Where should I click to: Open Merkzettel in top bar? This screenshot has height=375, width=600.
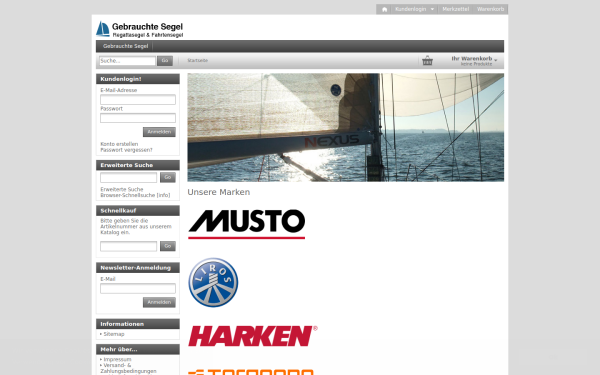455,9
